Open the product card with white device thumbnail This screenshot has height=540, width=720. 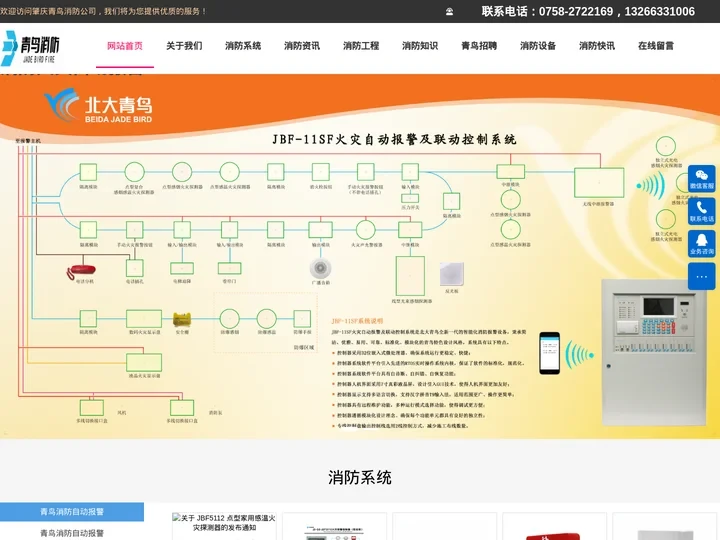[665, 526]
